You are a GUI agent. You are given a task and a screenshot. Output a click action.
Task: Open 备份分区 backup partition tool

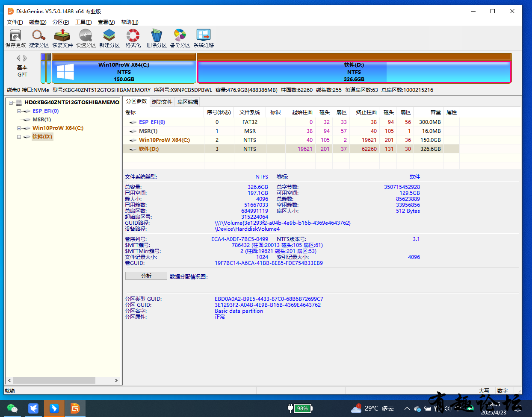pos(180,38)
